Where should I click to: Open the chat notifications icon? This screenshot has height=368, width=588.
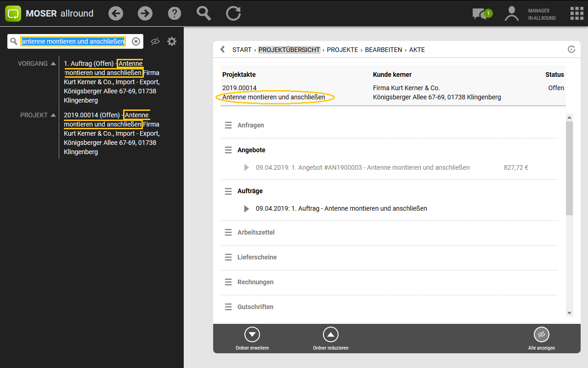(x=481, y=13)
